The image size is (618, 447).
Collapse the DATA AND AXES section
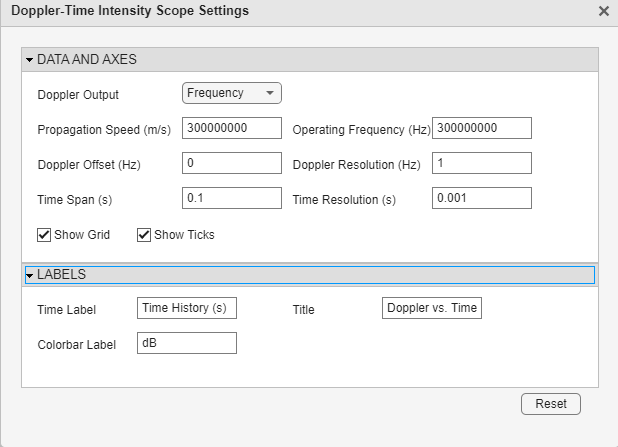click(30, 60)
